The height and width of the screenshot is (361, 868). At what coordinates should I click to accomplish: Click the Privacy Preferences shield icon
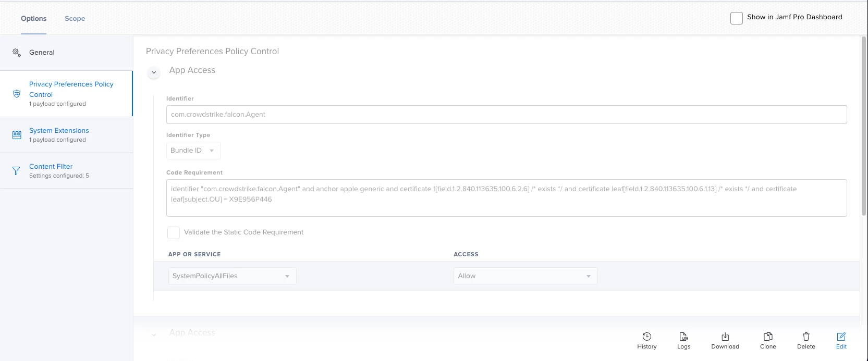point(17,94)
